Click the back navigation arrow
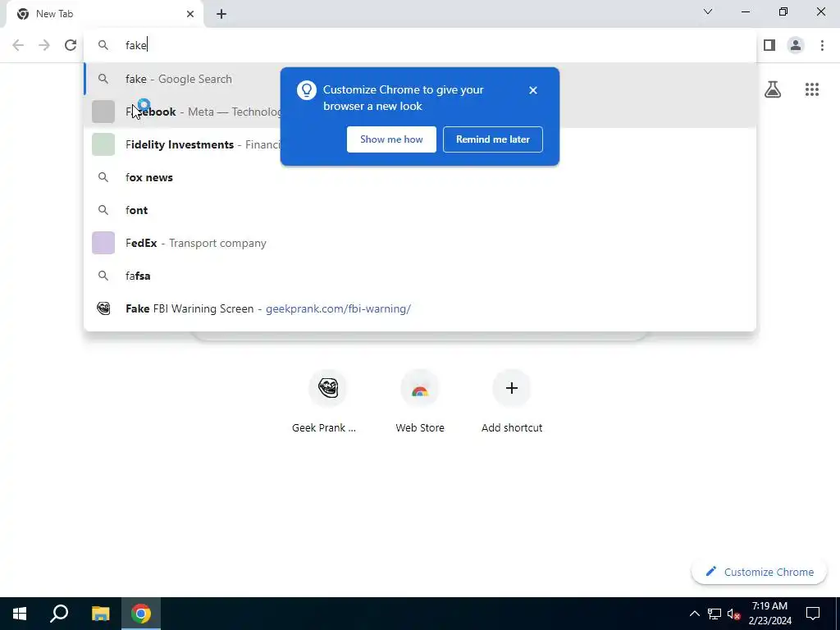This screenshot has height=630, width=840. [18, 45]
